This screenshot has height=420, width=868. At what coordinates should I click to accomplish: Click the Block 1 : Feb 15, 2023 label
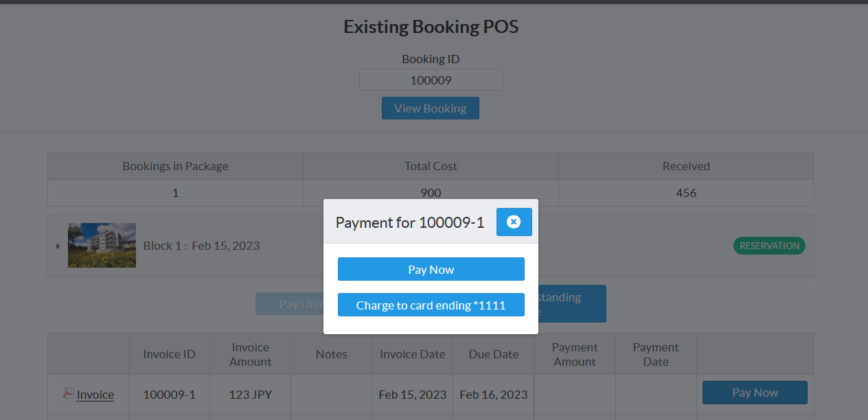pos(201,246)
